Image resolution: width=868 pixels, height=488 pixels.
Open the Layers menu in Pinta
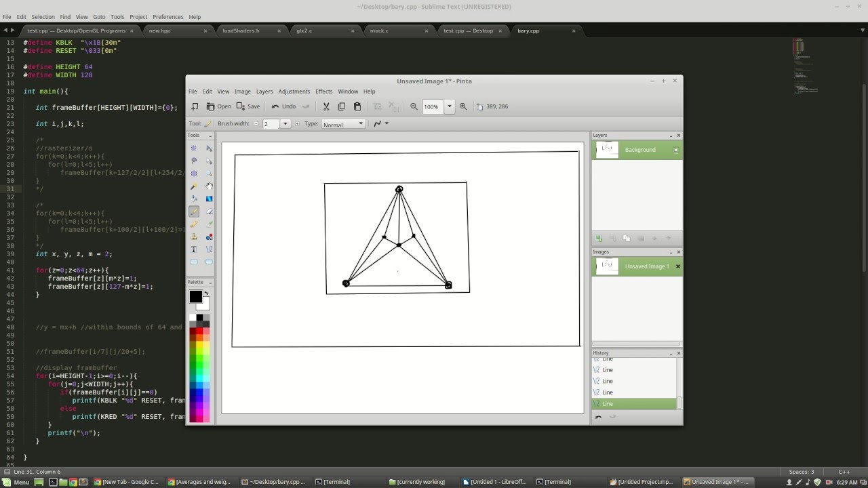(264, 91)
